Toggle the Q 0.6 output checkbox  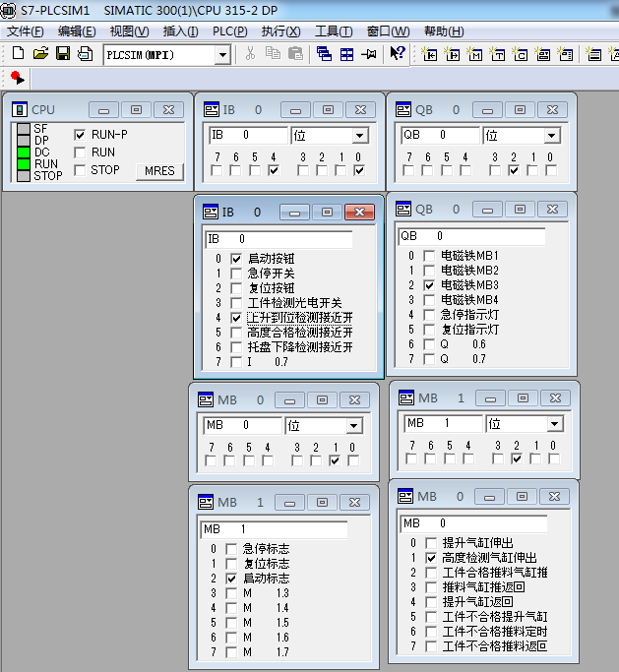(x=429, y=344)
